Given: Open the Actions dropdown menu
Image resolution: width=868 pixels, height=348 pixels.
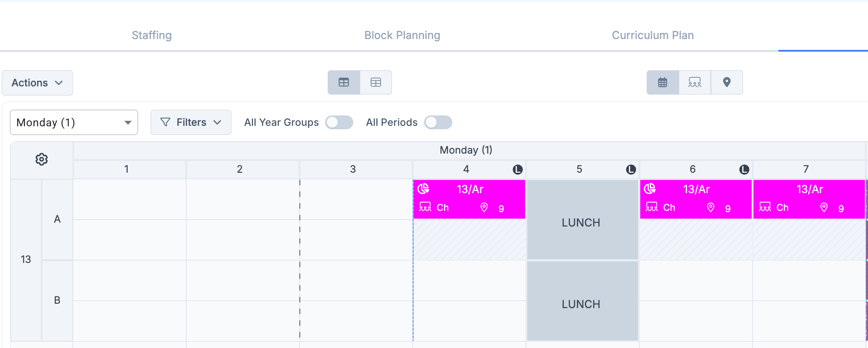Looking at the screenshot, I should tap(37, 83).
